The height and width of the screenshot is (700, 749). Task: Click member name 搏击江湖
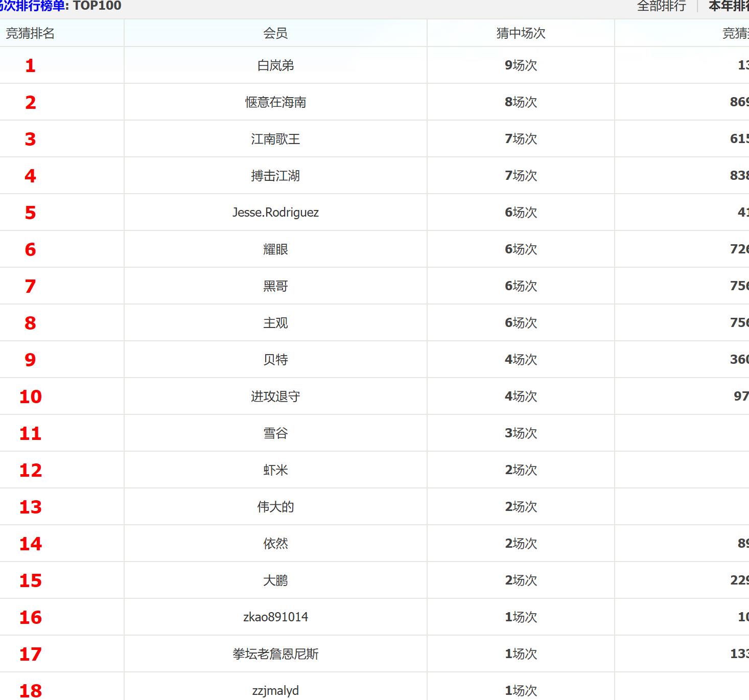275,176
